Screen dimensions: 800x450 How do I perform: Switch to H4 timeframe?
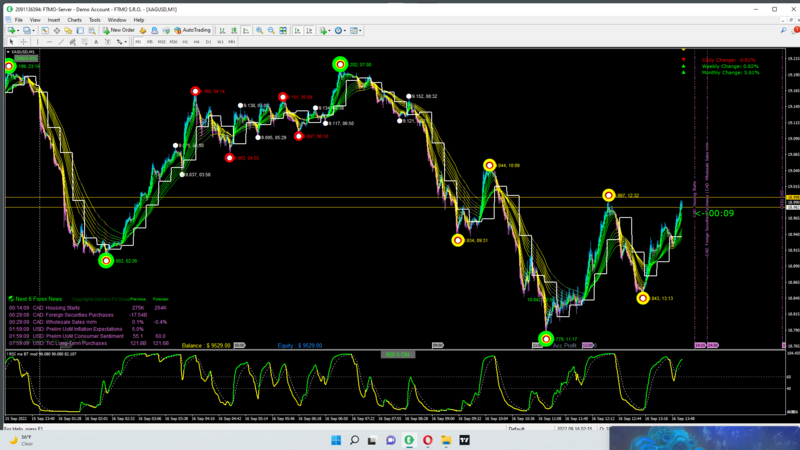pos(196,42)
